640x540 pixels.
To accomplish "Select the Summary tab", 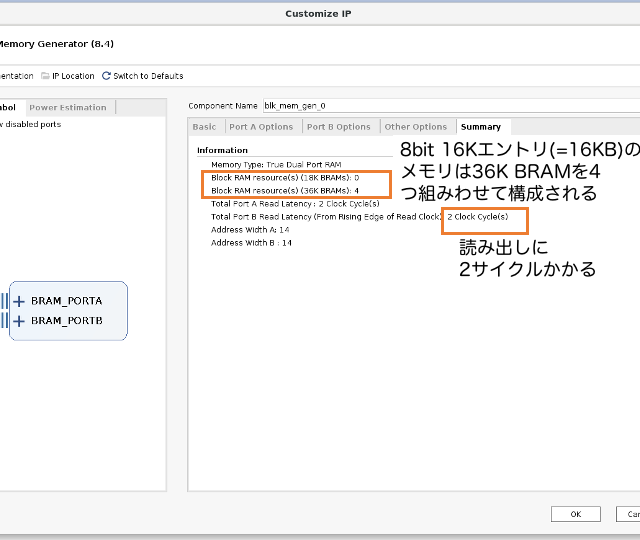I will 480,127.
